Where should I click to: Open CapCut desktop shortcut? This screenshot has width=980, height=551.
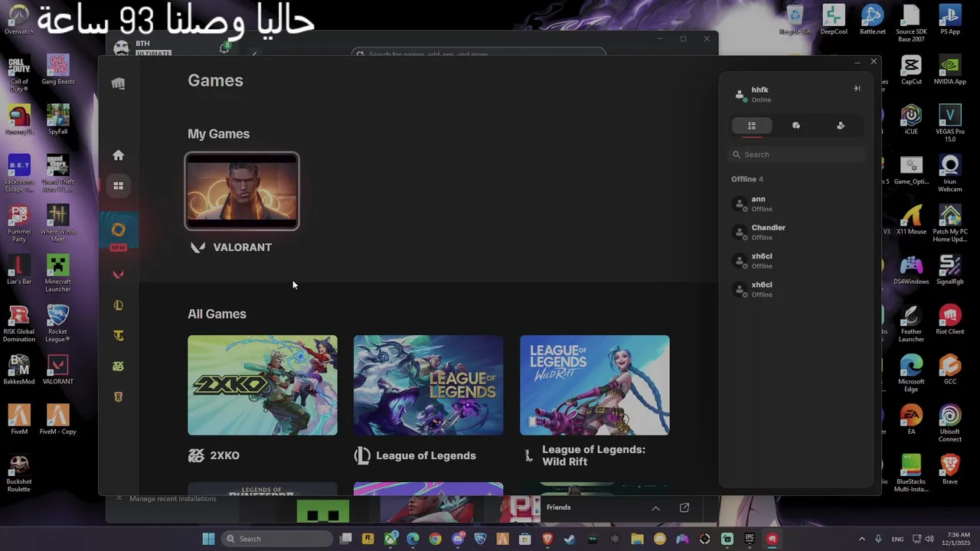[x=911, y=70]
